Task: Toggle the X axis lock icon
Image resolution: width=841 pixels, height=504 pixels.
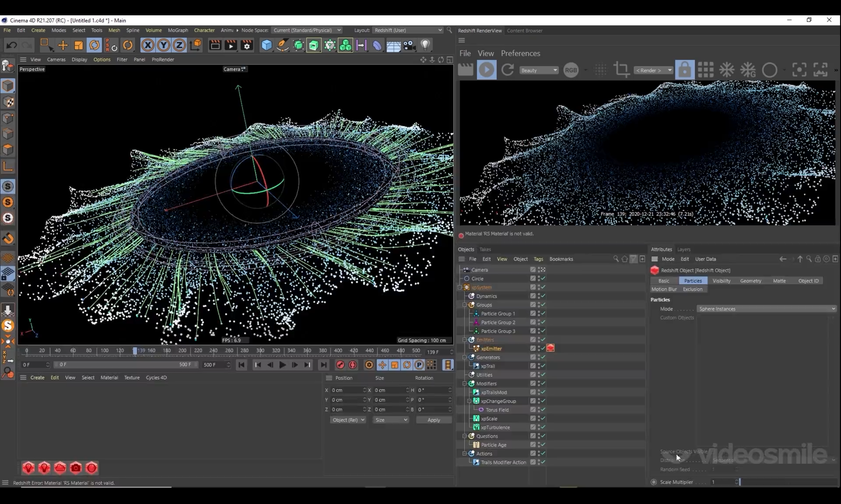Action: (x=148, y=45)
